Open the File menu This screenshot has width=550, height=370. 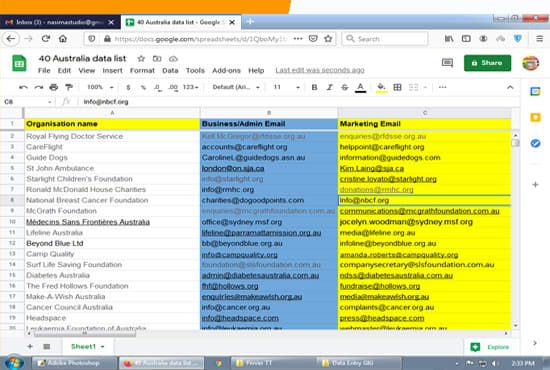click(44, 70)
